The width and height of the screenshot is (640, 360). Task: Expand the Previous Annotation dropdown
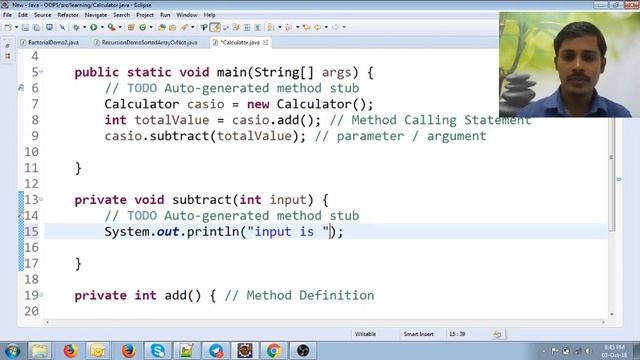[x=298, y=27]
